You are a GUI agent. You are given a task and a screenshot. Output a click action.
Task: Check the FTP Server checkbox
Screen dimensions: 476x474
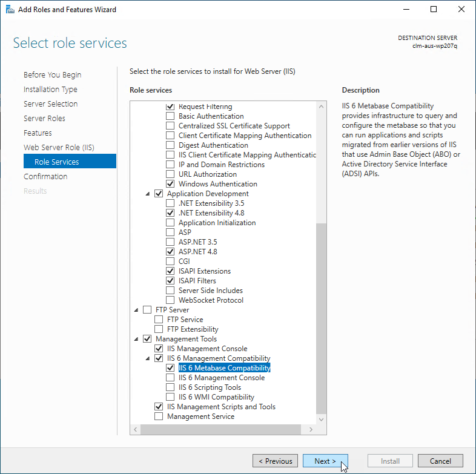click(x=147, y=310)
